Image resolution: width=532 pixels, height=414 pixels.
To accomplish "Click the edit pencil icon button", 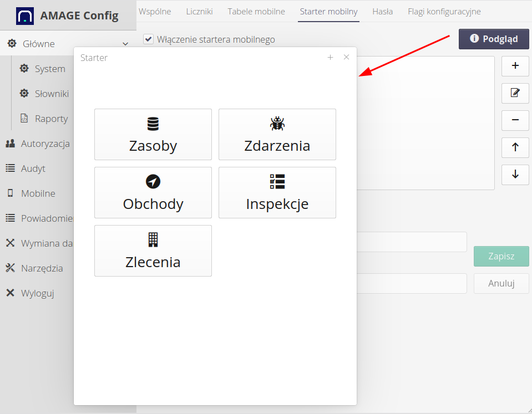I will coord(515,93).
